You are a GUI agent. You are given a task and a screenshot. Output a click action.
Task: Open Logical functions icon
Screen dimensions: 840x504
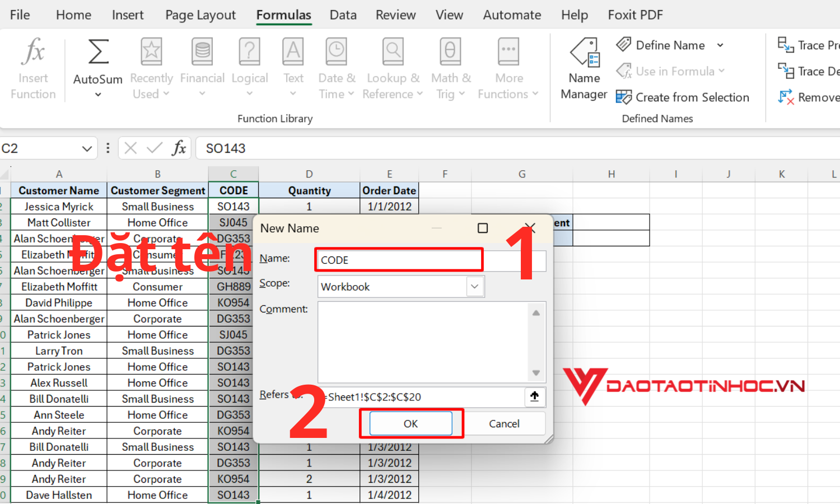[x=250, y=52]
